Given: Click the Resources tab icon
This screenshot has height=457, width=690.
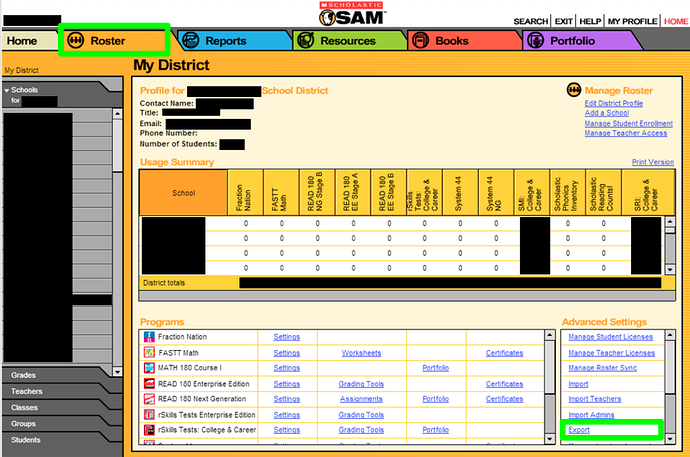Looking at the screenshot, I should click(x=305, y=40).
